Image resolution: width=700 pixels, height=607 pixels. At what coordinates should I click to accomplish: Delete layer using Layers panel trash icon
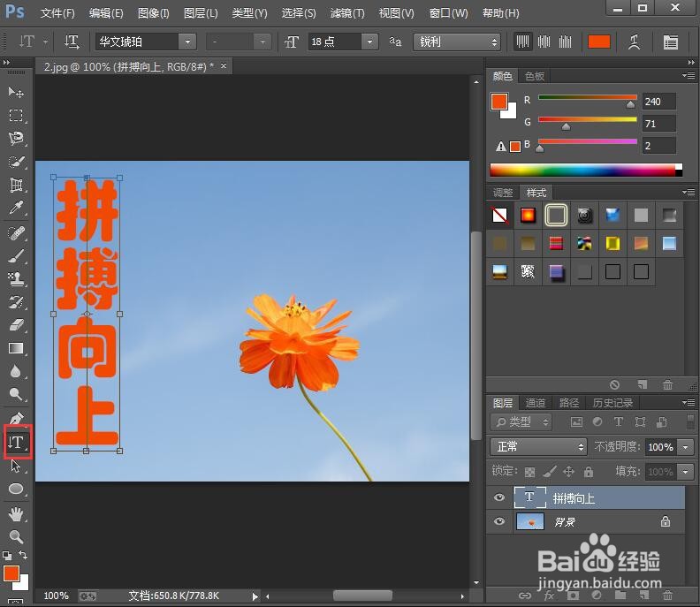[x=667, y=596]
